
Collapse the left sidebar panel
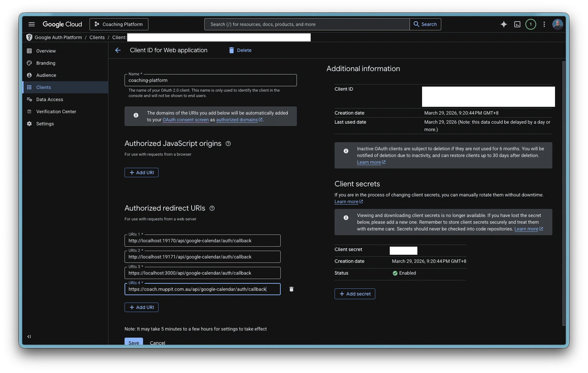[x=29, y=336]
